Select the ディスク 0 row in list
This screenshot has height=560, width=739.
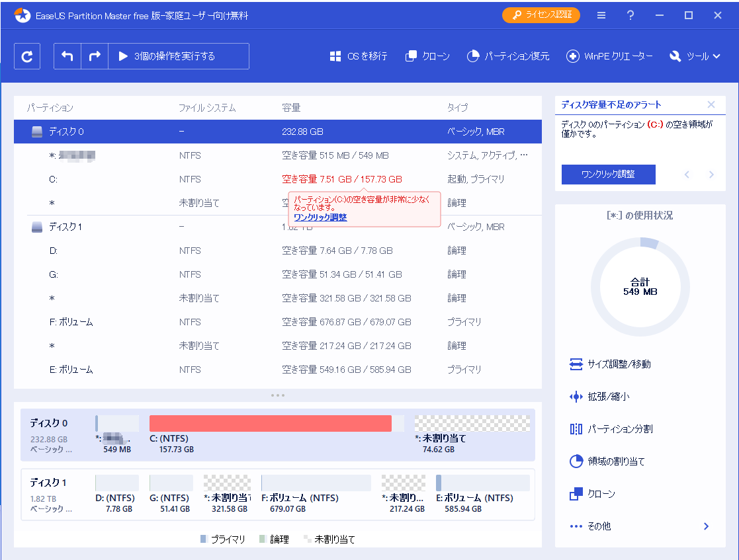[278, 132]
